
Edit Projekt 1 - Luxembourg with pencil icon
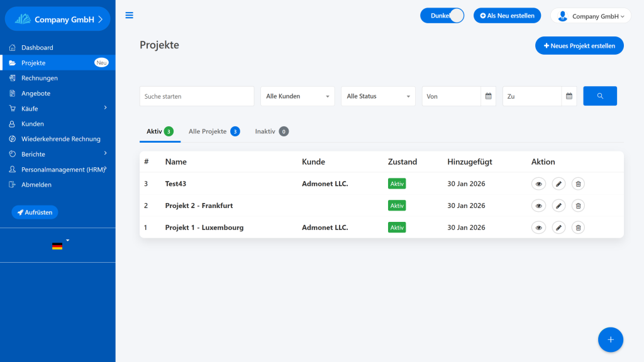click(558, 228)
